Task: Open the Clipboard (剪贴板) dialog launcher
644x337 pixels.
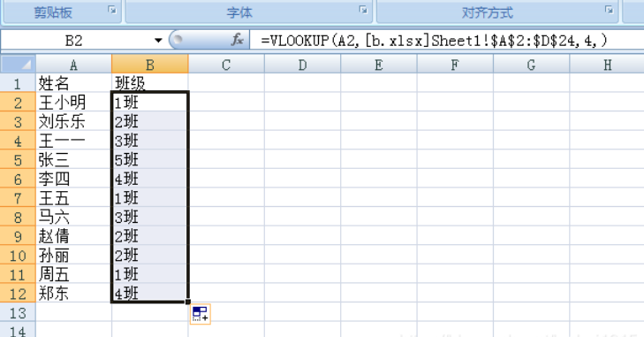Action: pyautogui.click(x=112, y=10)
